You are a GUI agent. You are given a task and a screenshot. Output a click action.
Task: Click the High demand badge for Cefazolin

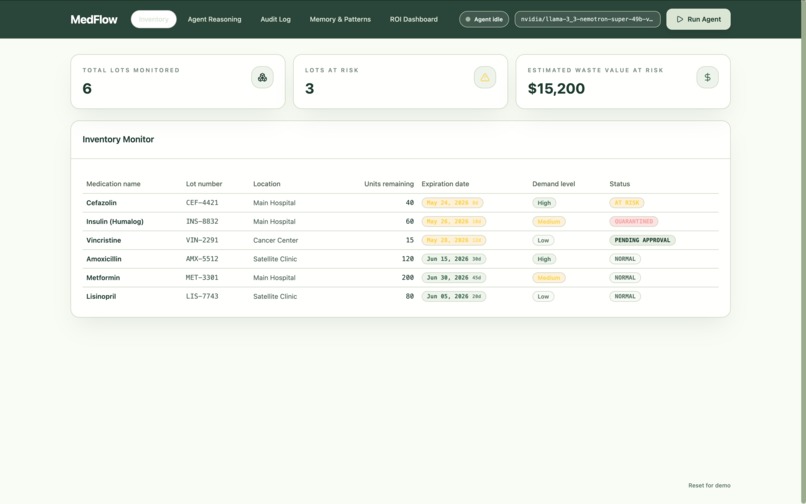(x=544, y=203)
